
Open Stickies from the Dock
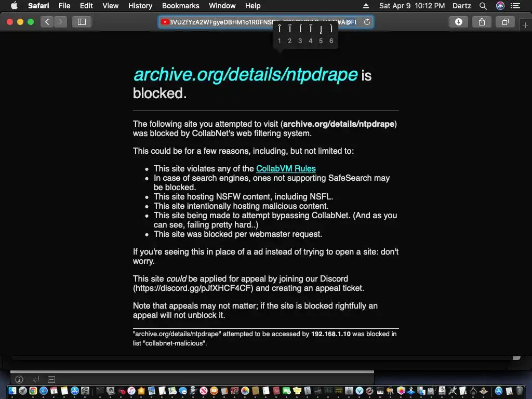click(x=297, y=391)
